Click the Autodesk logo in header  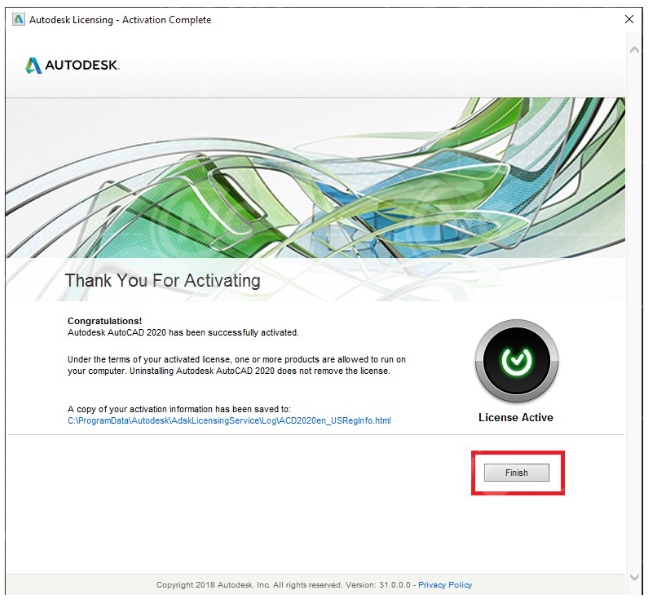tap(72, 65)
